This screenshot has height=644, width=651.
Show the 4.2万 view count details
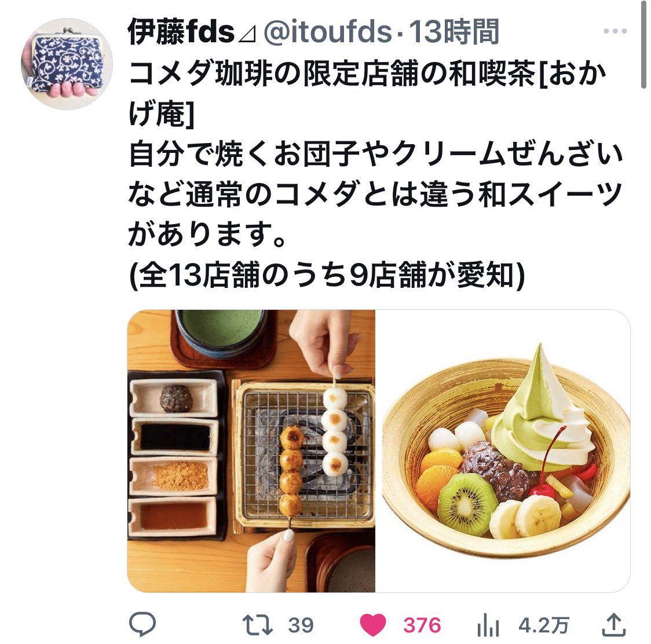543,625
